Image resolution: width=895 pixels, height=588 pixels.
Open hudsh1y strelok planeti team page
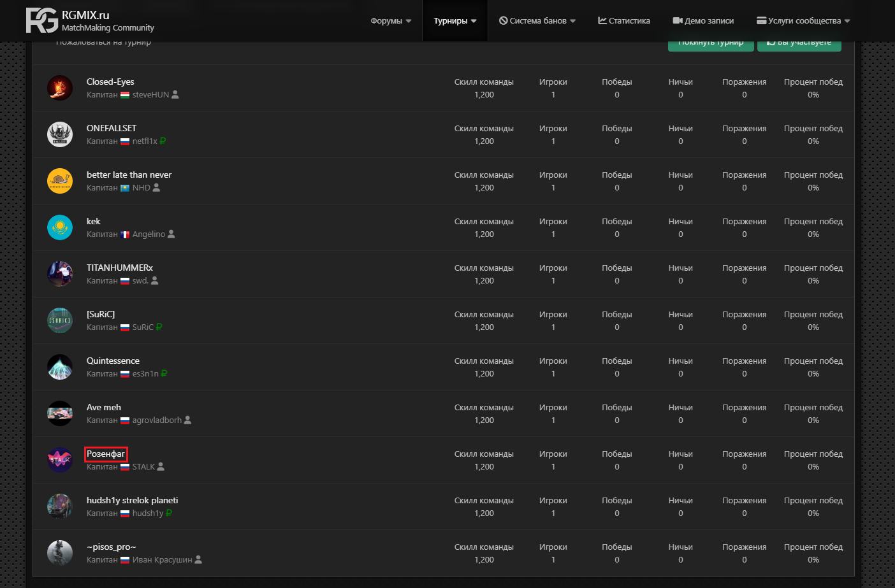pyautogui.click(x=133, y=500)
